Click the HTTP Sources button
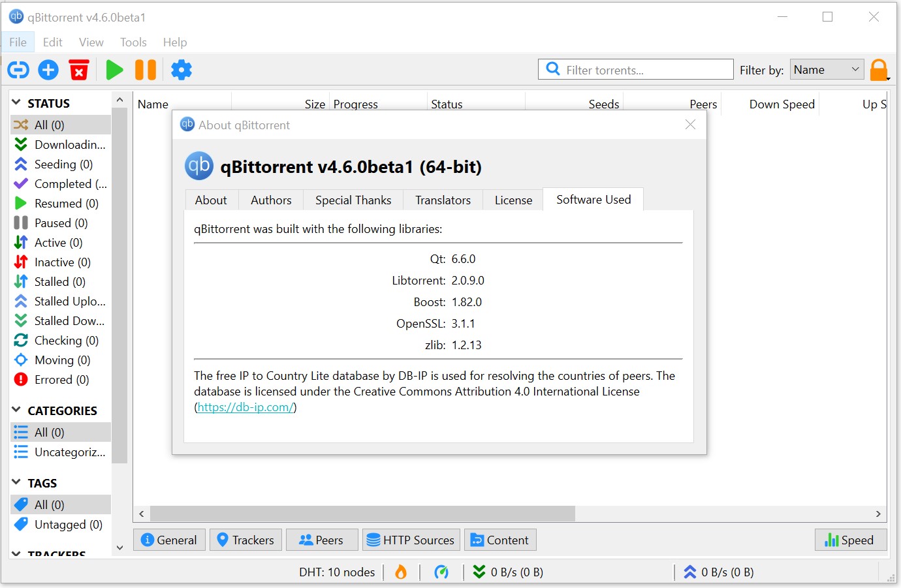Viewport: 901px width, 588px height. (411, 540)
